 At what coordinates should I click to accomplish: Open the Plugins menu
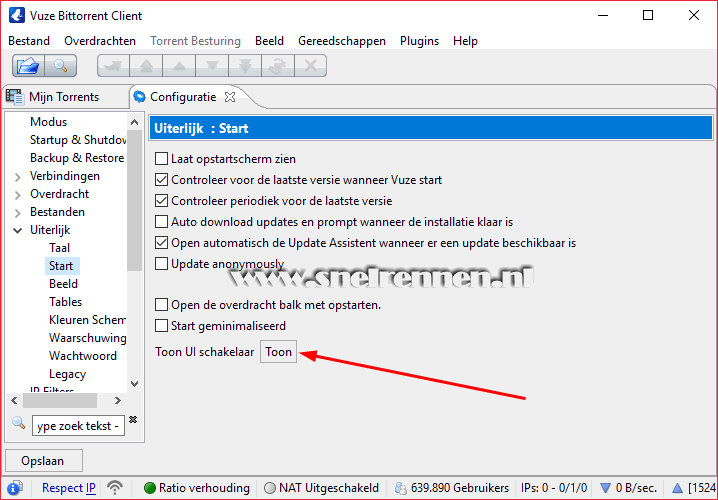tap(419, 41)
